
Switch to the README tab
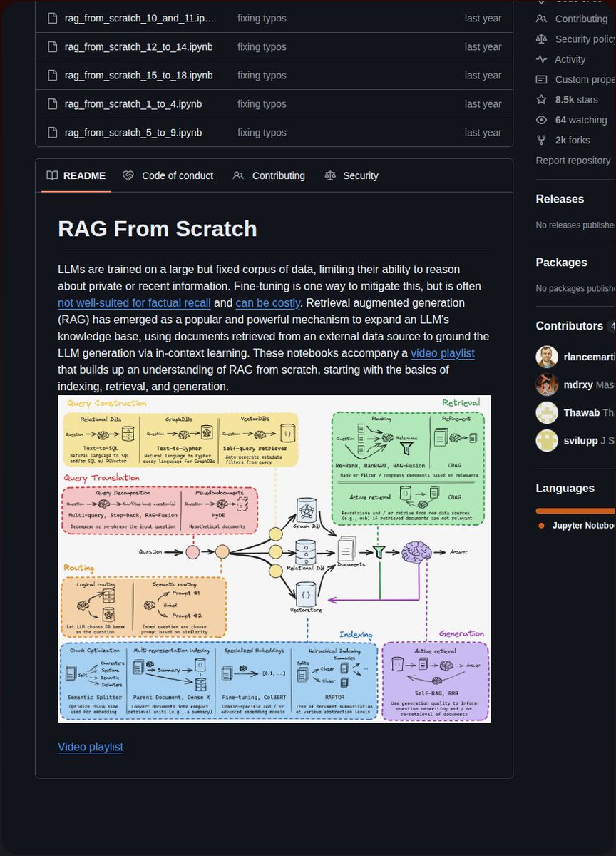[x=76, y=175]
